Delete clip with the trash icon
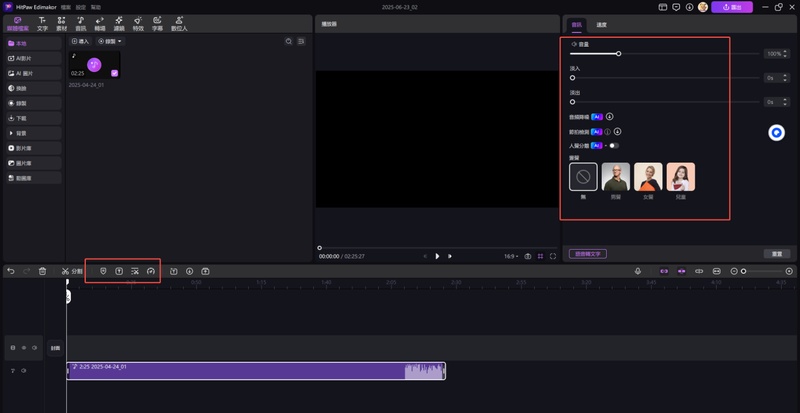Image resolution: width=800 pixels, height=413 pixels. pos(42,271)
